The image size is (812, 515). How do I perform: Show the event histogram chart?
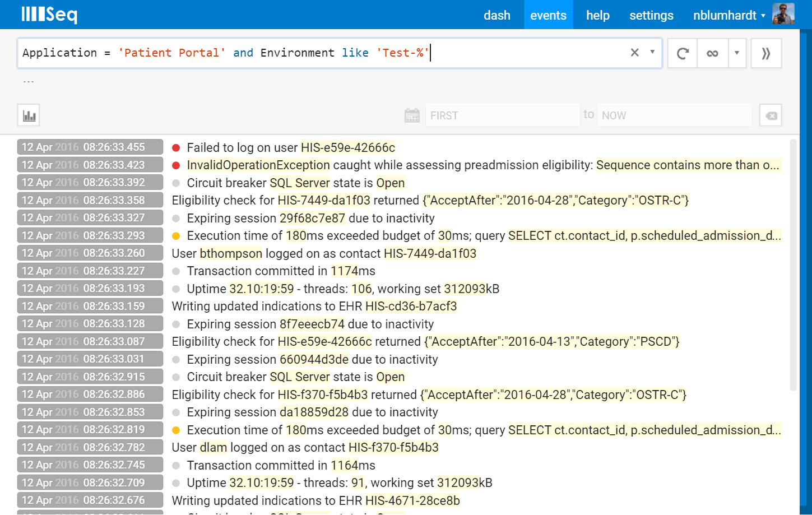click(x=29, y=115)
